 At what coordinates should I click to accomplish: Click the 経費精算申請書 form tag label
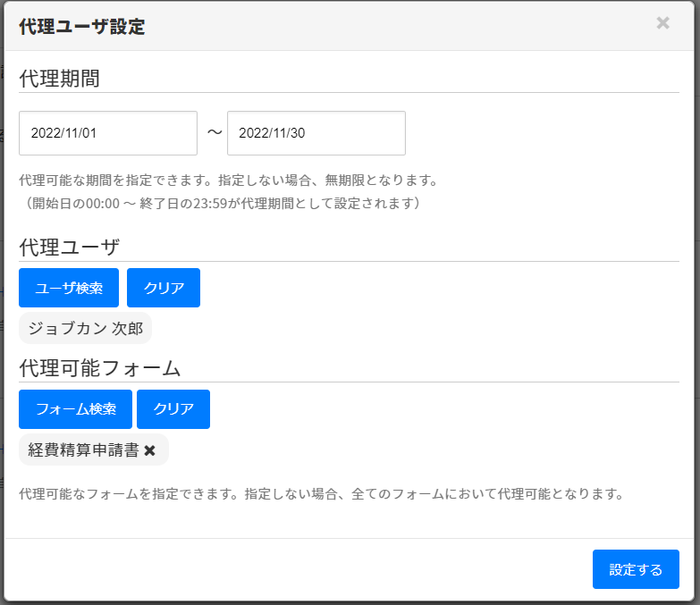click(x=83, y=450)
